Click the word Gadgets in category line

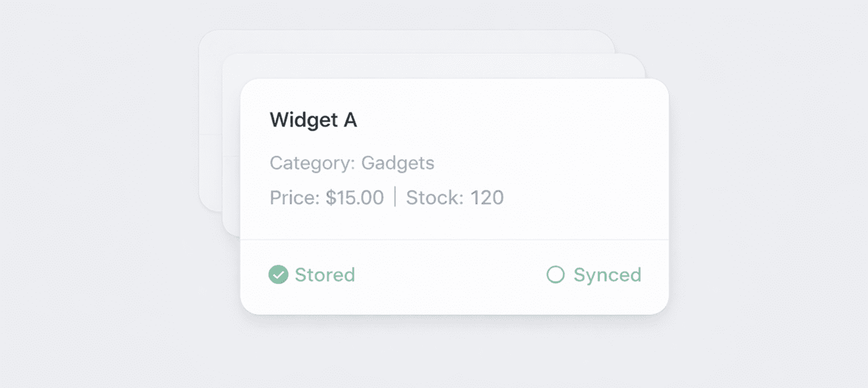[397, 163]
